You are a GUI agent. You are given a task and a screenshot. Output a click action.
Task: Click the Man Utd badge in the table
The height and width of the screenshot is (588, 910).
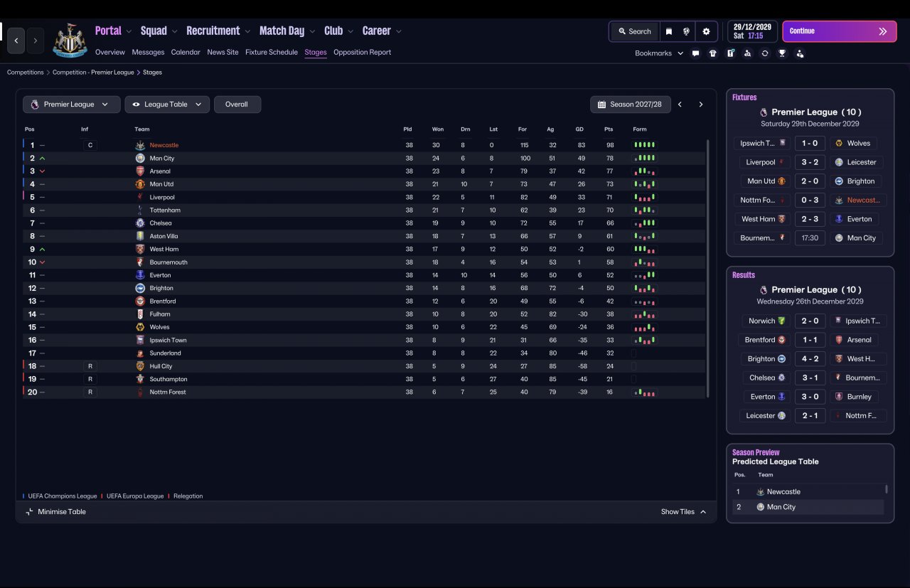[x=140, y=184]
